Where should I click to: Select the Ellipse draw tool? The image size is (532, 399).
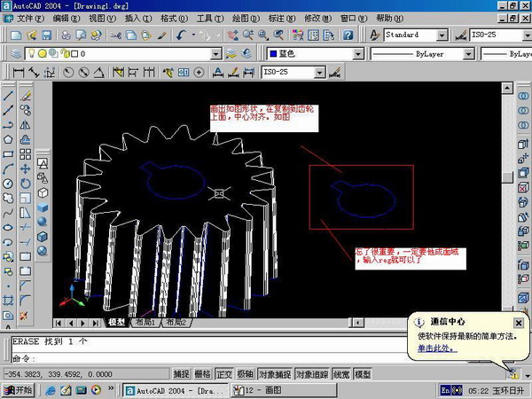coord(8,227)
